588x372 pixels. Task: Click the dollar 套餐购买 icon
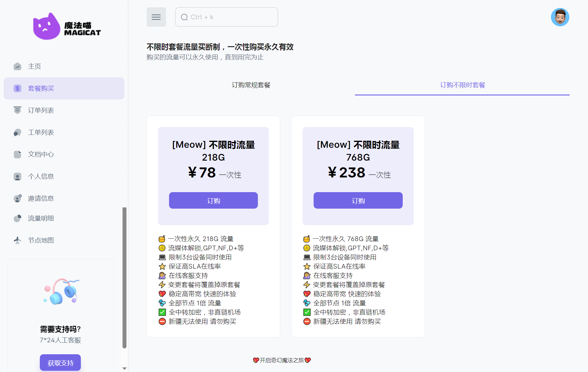17,88
